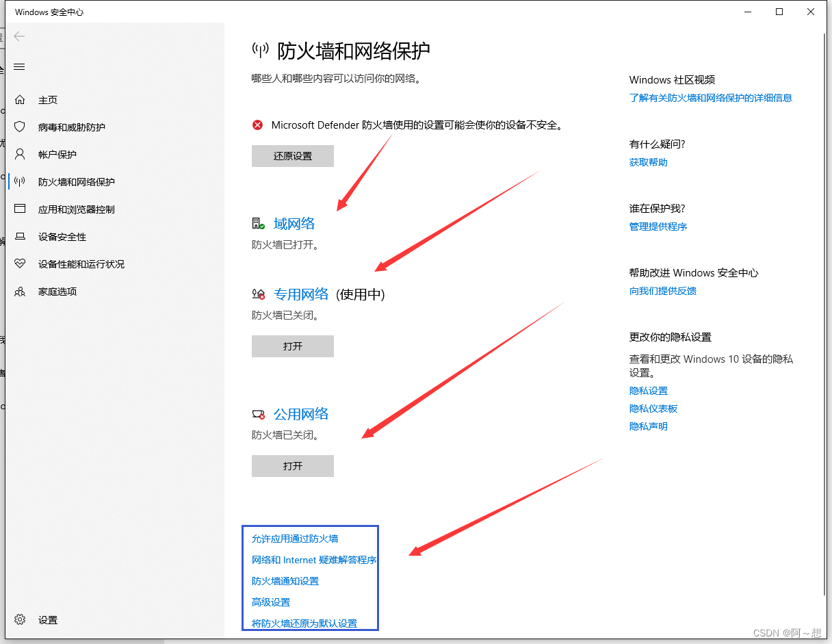Viewport: 832px width, 644px height.
Task: Click 允许应用通过防火墙 link
Action: (x=295, y=539)
